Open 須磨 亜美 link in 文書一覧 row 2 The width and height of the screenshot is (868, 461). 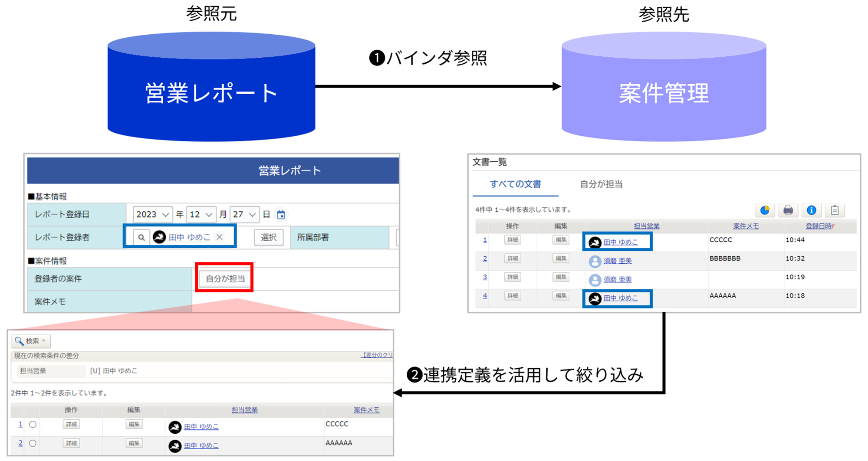618,261
